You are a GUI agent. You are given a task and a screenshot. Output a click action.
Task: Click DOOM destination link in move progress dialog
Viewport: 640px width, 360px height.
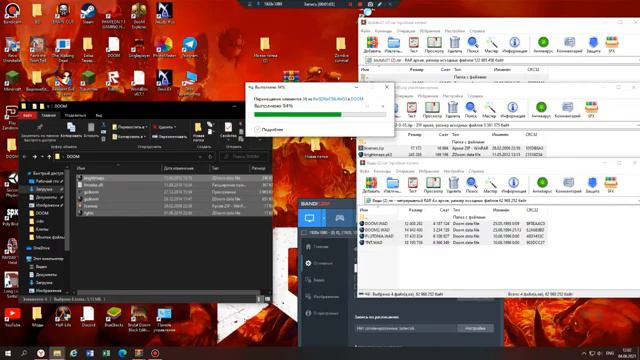pyautogui.click(x=357, y=99)
